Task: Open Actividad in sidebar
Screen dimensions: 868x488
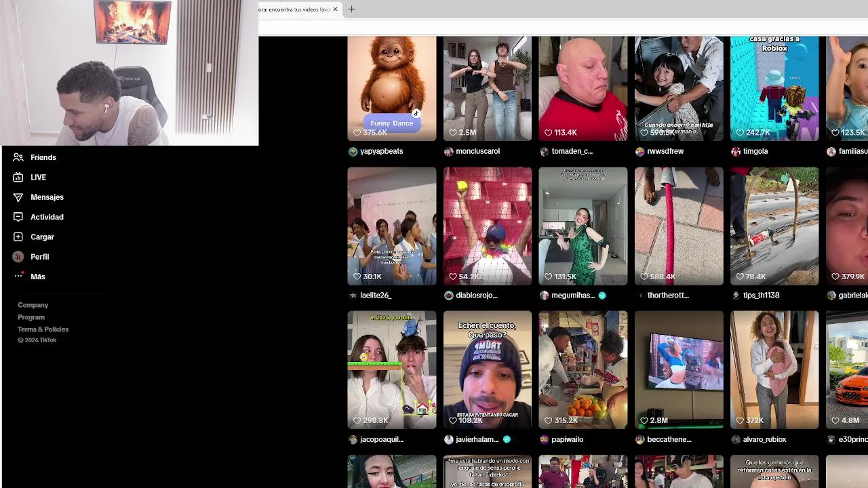Action: (47, 217)
